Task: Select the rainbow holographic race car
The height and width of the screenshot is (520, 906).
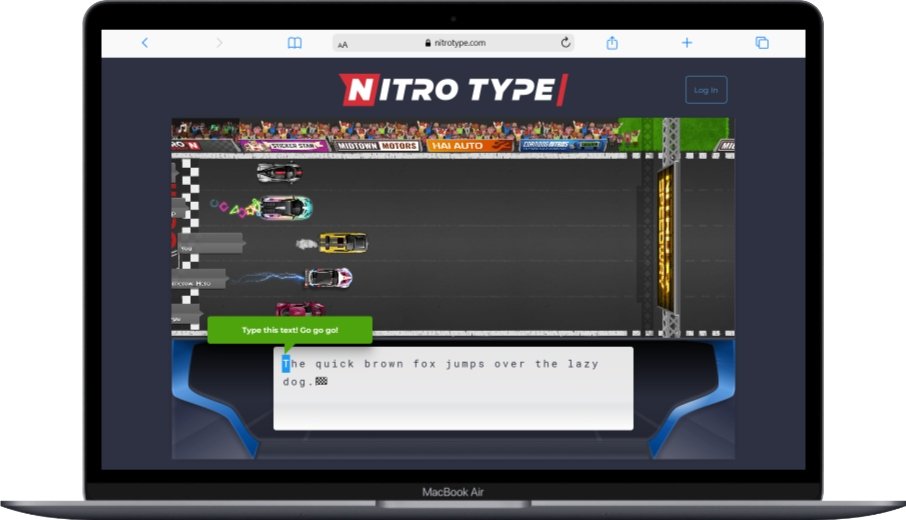Action: tap(286, 207)
